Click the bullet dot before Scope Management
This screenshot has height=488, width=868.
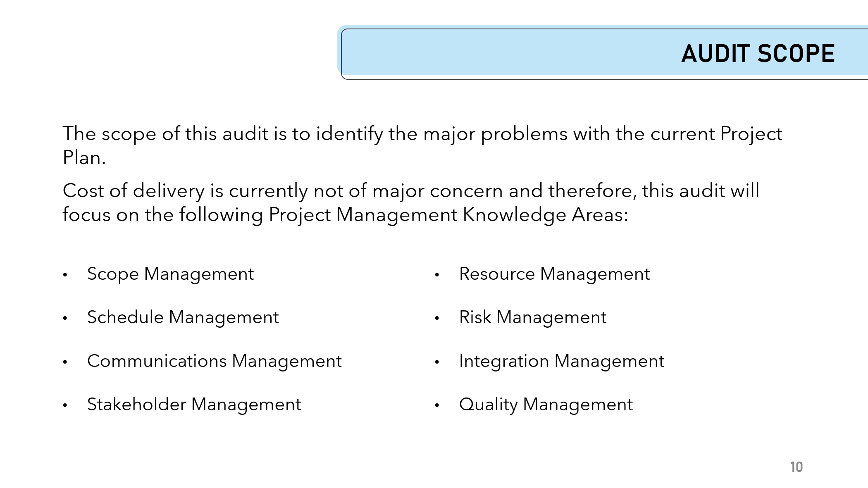pyautogui.click(x=65, y=275)
